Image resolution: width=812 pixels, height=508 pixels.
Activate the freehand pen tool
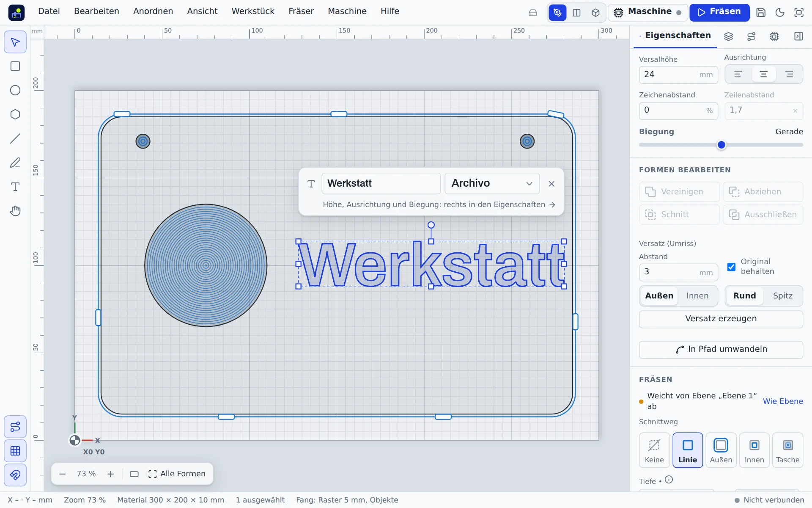point(15,163)
